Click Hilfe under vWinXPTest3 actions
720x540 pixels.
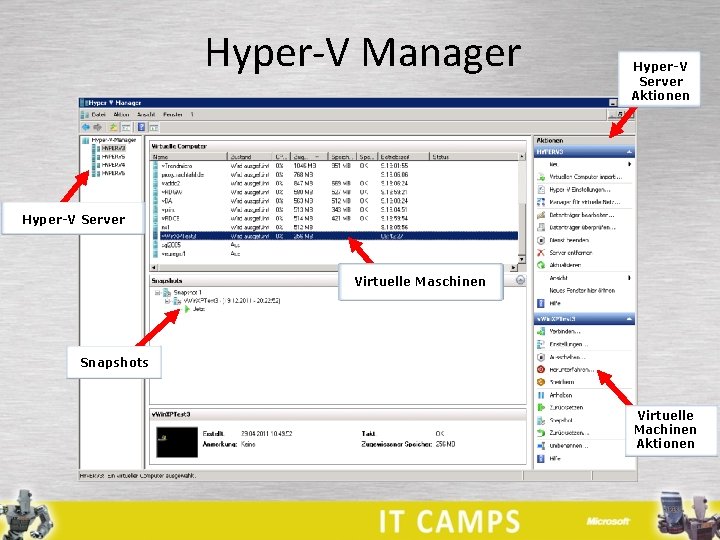point(555,459)
